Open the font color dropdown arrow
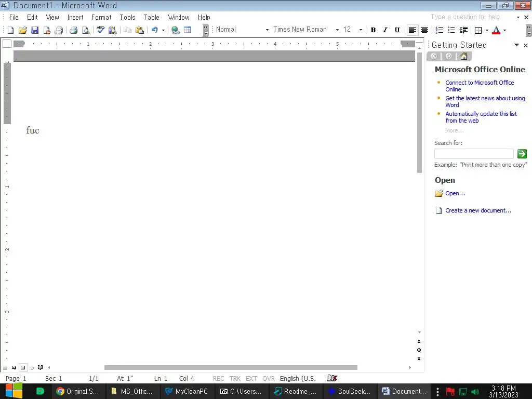The height and width of the screenshot is (399, 532). pos(504,30)
